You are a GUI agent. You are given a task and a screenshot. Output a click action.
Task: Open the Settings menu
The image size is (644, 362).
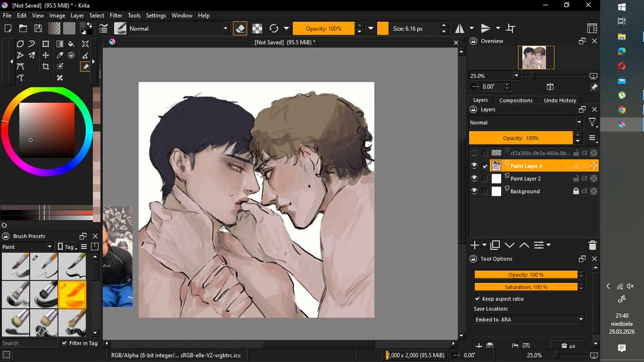[x=156, y=16]
